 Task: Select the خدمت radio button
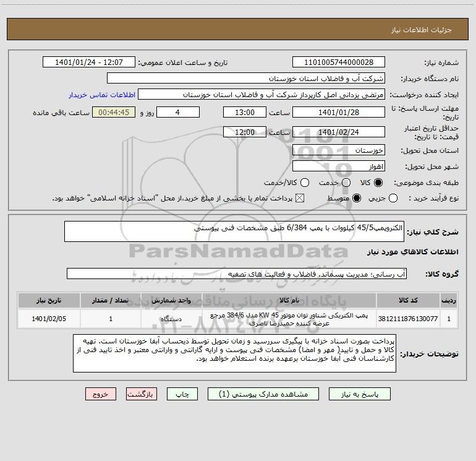pos(346,183)
